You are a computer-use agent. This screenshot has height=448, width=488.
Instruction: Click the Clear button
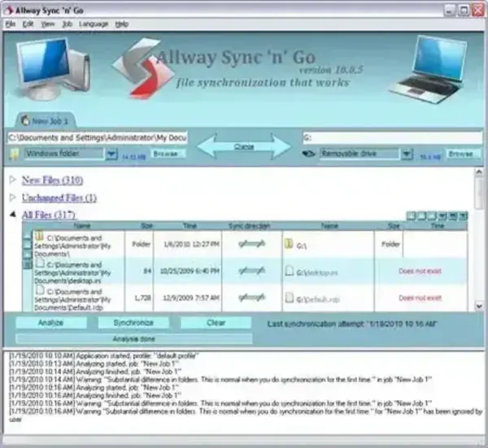(216, 323)
